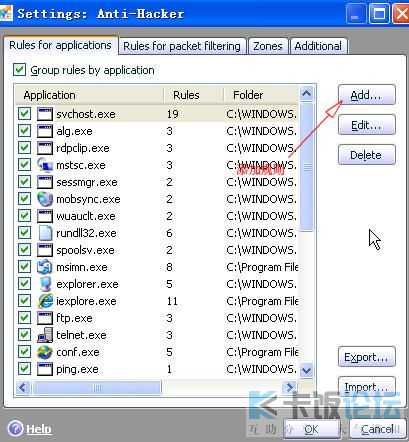This screenshot has height=442, width=409.
Task: Click the Import... button
Action: 366,387
